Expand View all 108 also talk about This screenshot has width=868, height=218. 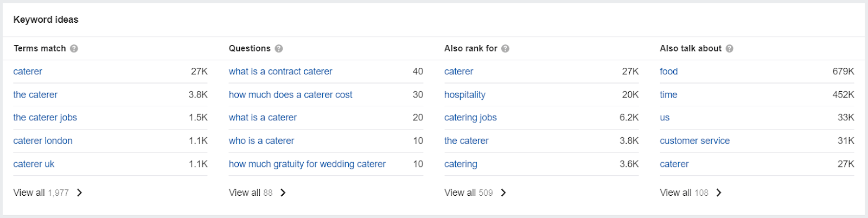click(x=691, y=193)
